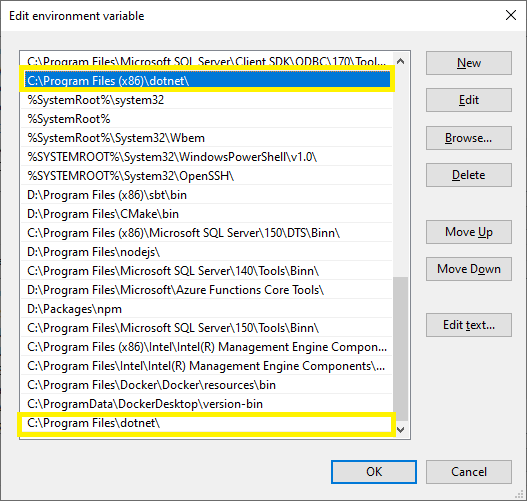The image size is (527, 501).
Task: Click the vertical scrollbar thumb
Action: click(400, 349)
